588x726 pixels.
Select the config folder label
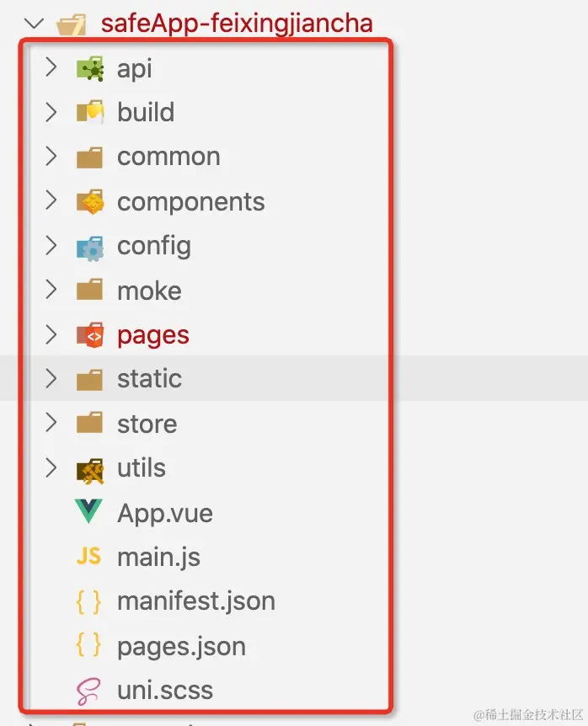(x=154, y=246)
